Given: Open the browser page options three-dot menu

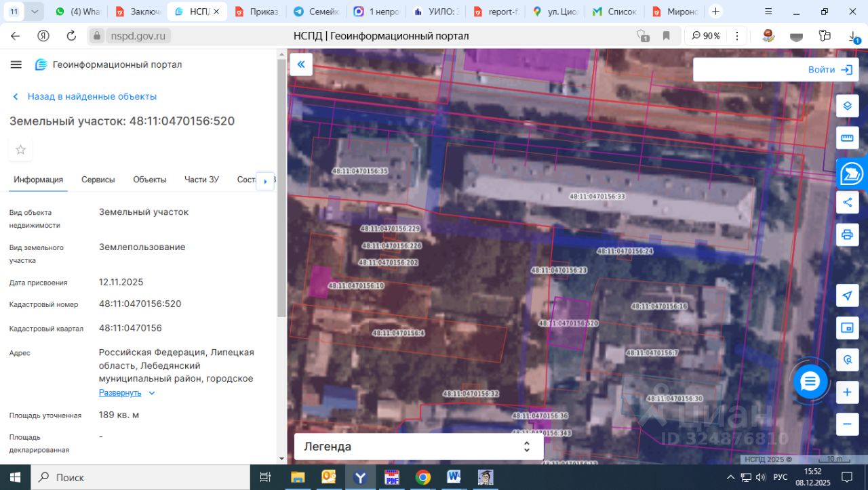Looking at the screenshot, I should 736,36.
